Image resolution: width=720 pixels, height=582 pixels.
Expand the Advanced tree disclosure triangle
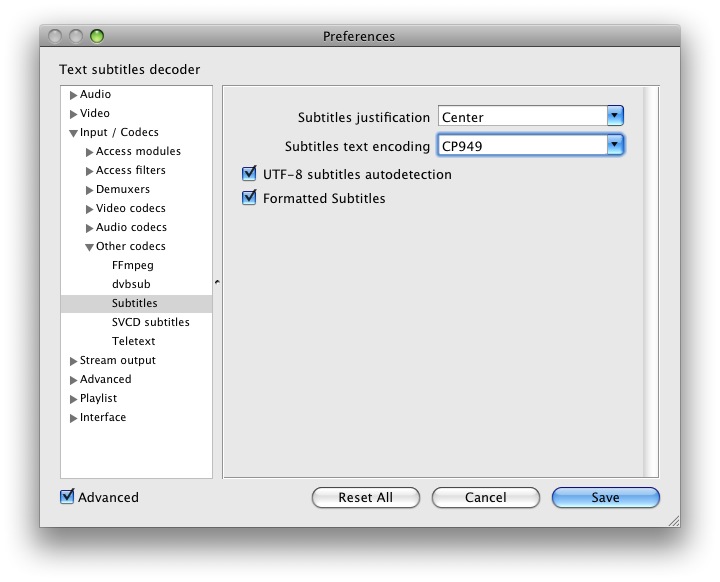73,380
